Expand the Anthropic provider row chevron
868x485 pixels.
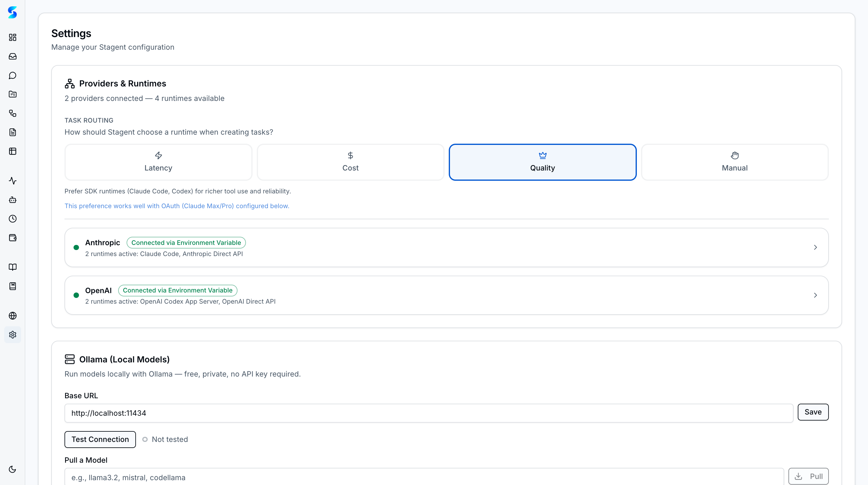pos(815,248)
